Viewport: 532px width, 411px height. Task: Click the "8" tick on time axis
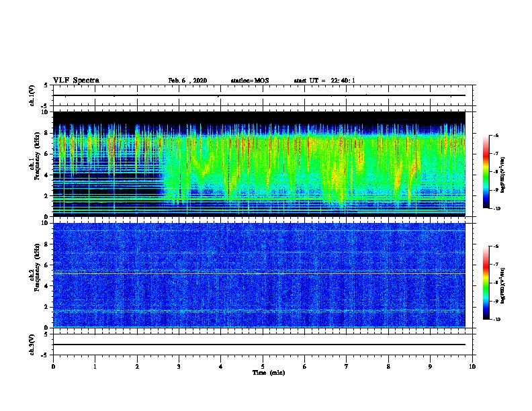click(x=388, y=367)
